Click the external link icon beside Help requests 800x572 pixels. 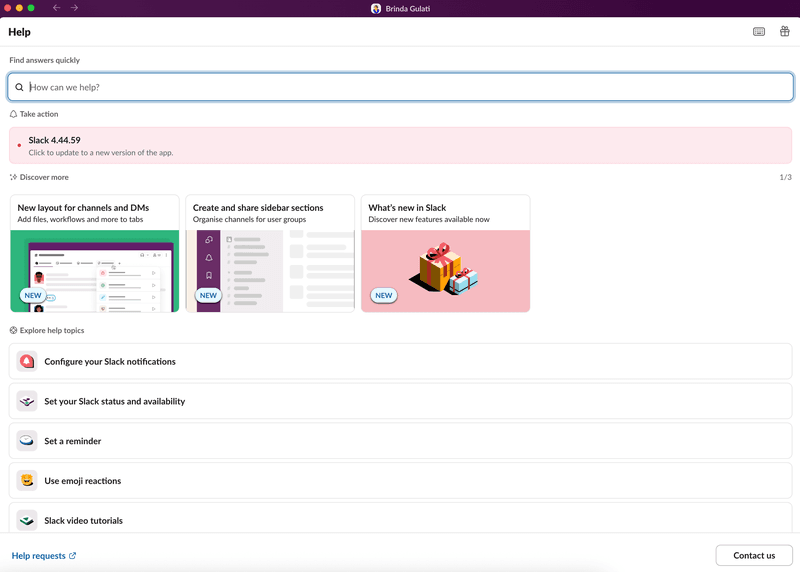[72, 556]
